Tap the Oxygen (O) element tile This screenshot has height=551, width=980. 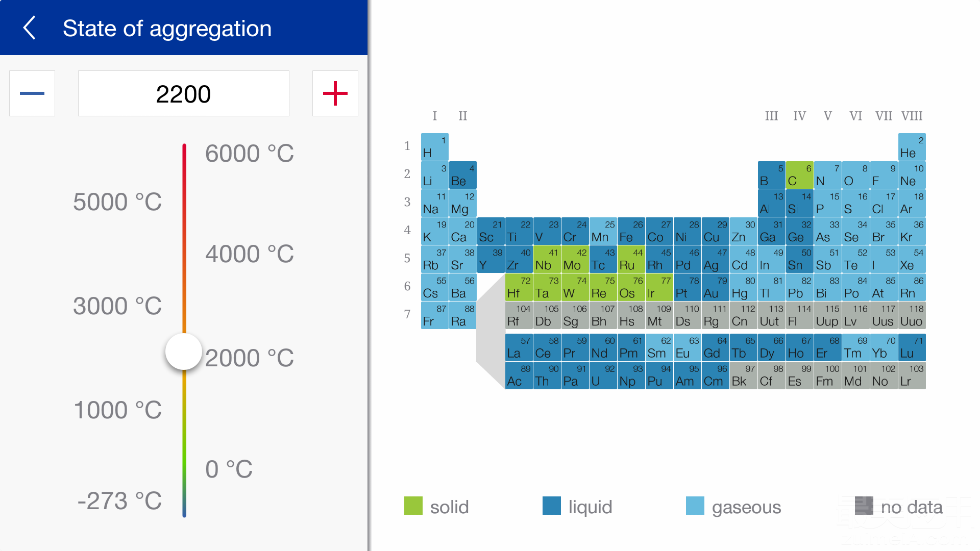point(855,175)
